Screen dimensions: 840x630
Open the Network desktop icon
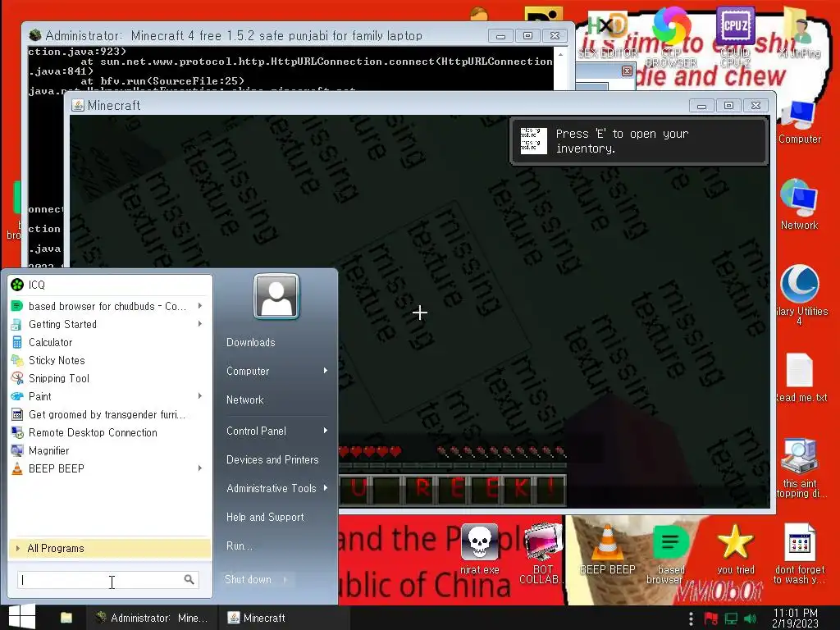click(x=799, y=205)
